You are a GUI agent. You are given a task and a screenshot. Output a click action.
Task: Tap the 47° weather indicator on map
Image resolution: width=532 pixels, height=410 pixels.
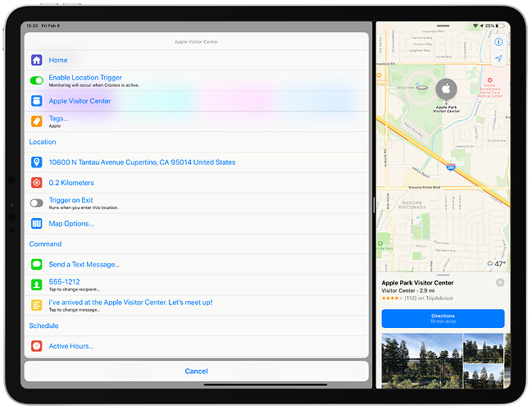[x=497, y=264]
